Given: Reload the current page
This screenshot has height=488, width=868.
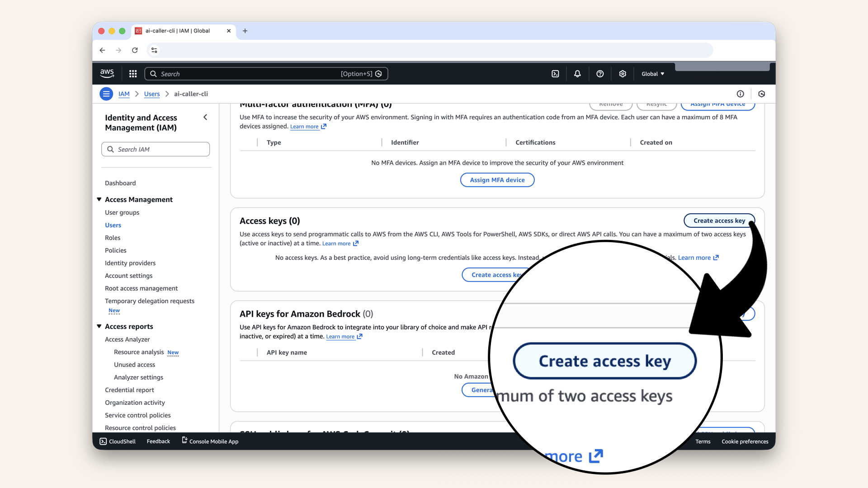Looking at the screenshot, I should coord(135,50).
